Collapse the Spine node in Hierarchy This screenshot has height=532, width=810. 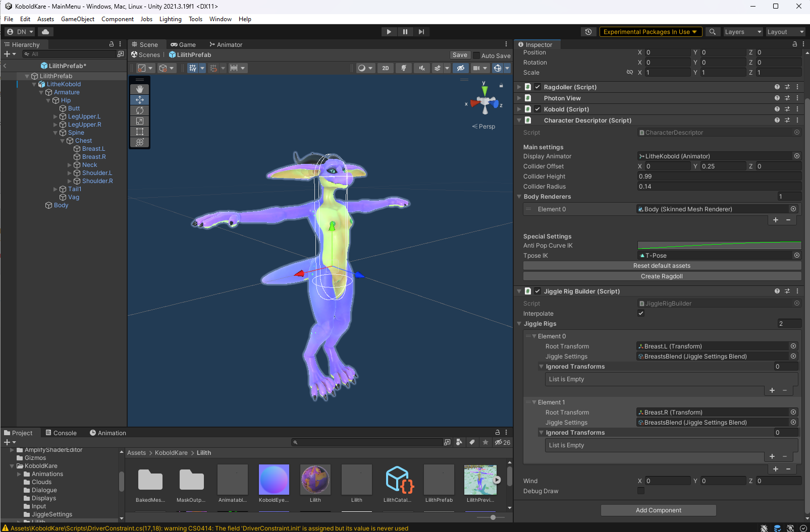(56, 133)
